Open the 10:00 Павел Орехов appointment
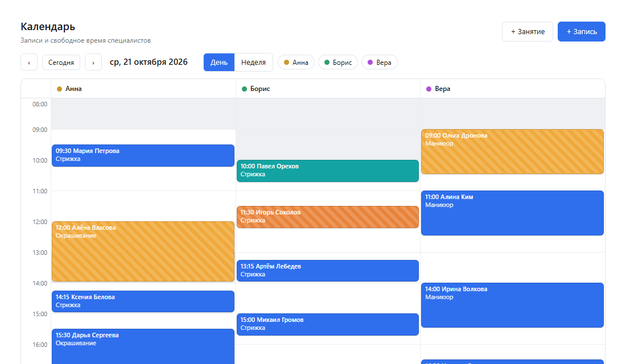 click(328, 171)
